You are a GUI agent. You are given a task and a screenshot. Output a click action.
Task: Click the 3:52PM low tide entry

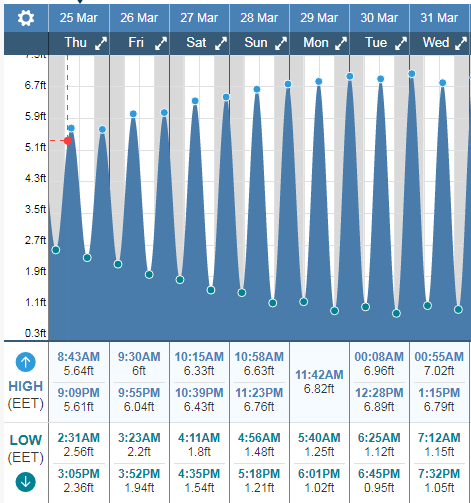coord(139,480)
